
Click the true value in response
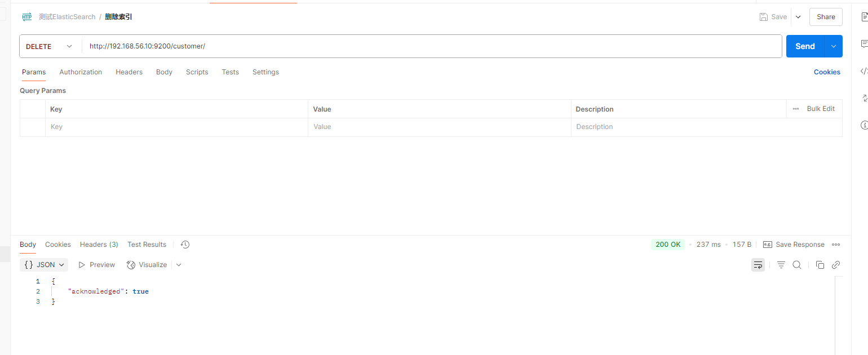(x=141, y=291)
